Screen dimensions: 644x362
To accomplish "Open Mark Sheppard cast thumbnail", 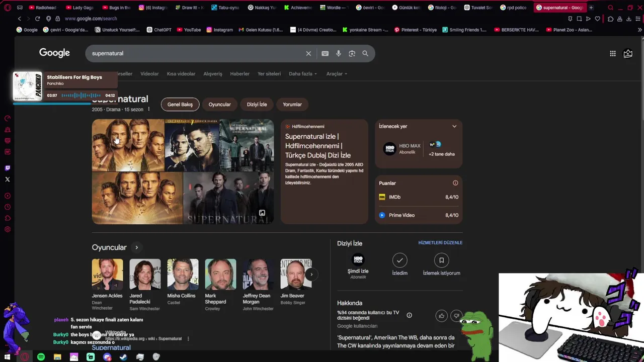I will (220, 274).
